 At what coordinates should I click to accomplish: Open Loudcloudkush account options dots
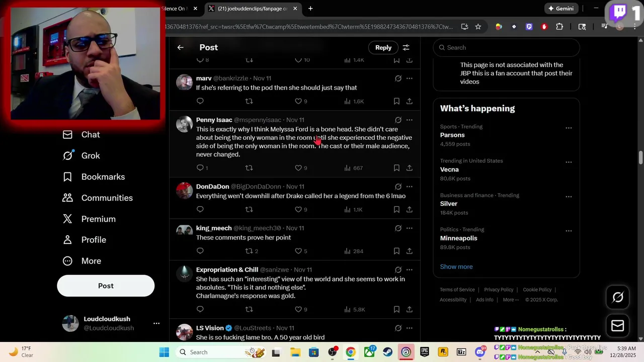(156, 323)
